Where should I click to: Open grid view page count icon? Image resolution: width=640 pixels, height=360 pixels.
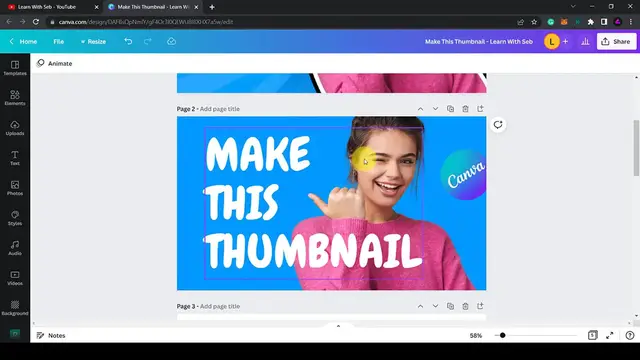click(593, 335)
